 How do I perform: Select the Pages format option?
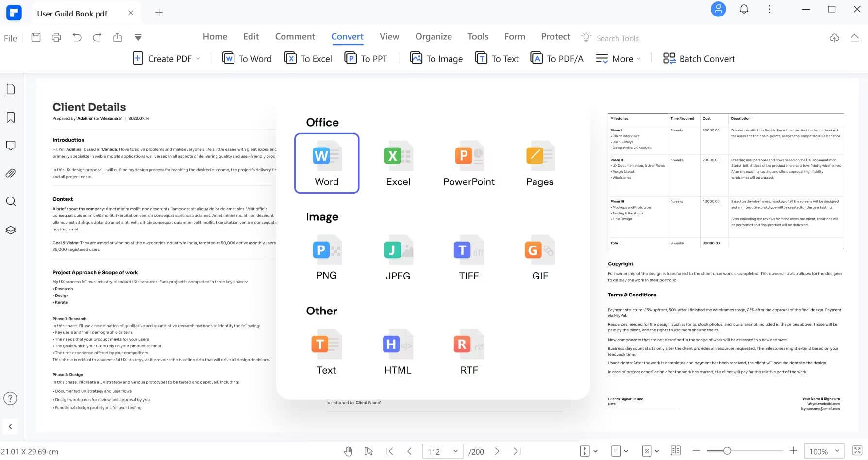[x=540, y=164]
